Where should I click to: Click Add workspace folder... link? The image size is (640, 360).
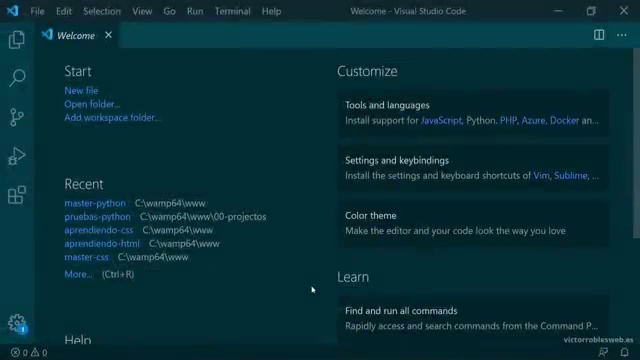tap(112, 118)
